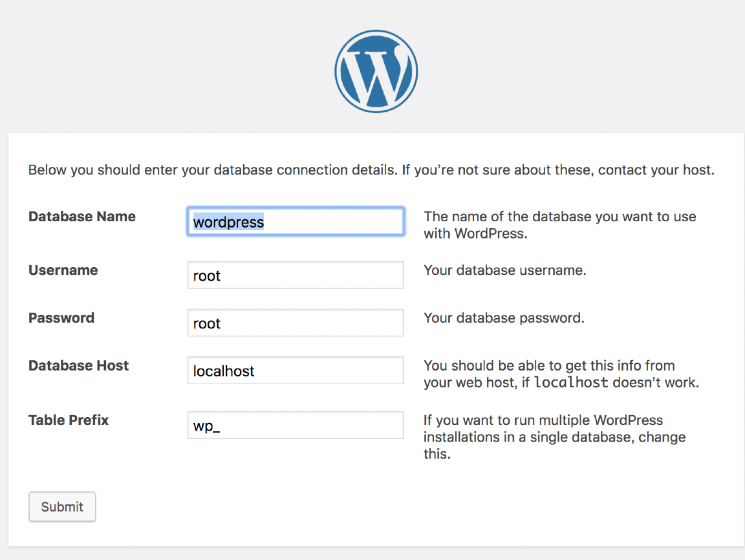Click the Database Host field containing localhost
The image size is (745, 560).
tap(296, 371)
